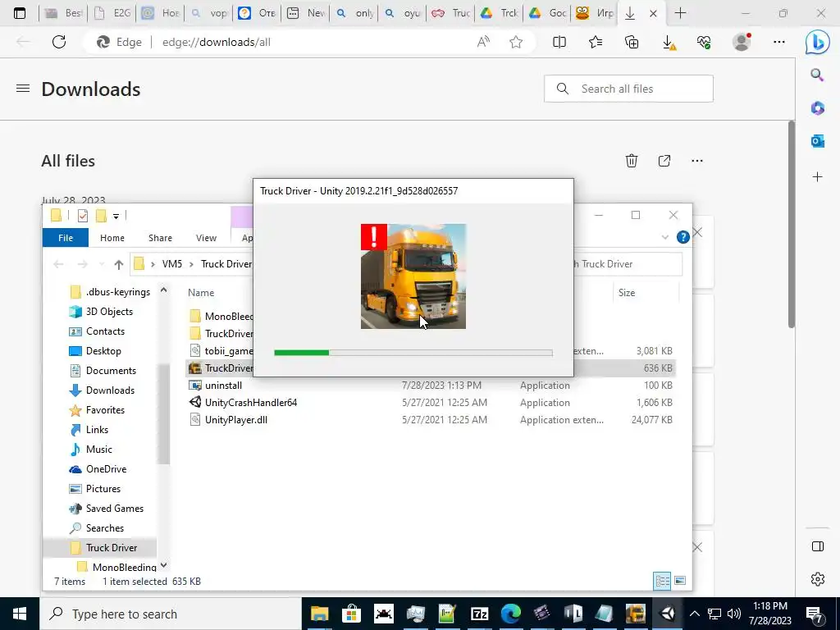Open Share ribbon tab in File Explorer
The width and height of the screenshot is (840, 630).
click(160, 238)
